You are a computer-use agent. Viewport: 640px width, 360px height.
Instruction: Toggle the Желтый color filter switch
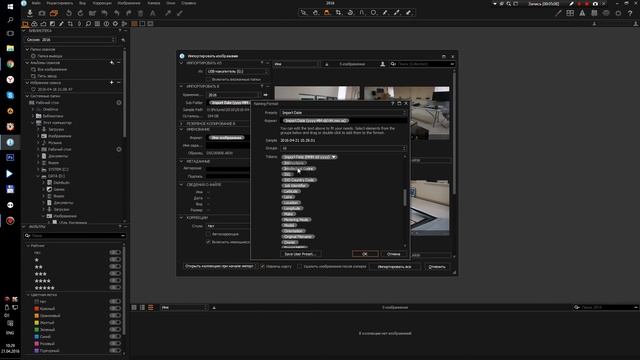[115, 322]
